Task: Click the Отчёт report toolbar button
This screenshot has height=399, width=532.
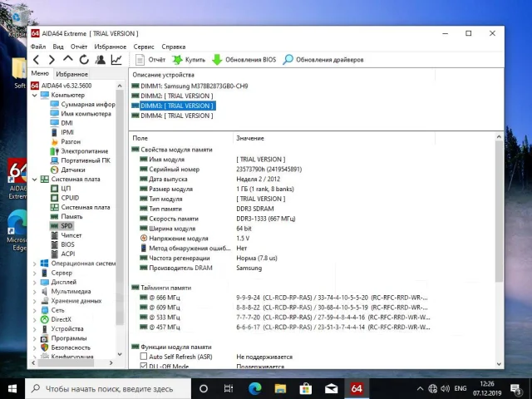Action: tap(150, 60)
